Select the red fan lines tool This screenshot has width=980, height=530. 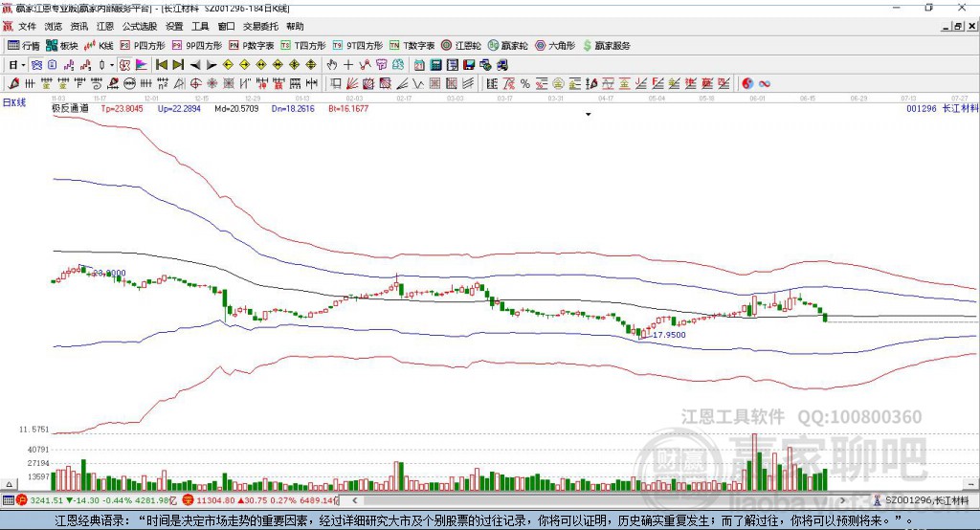[x=352, y=83]
